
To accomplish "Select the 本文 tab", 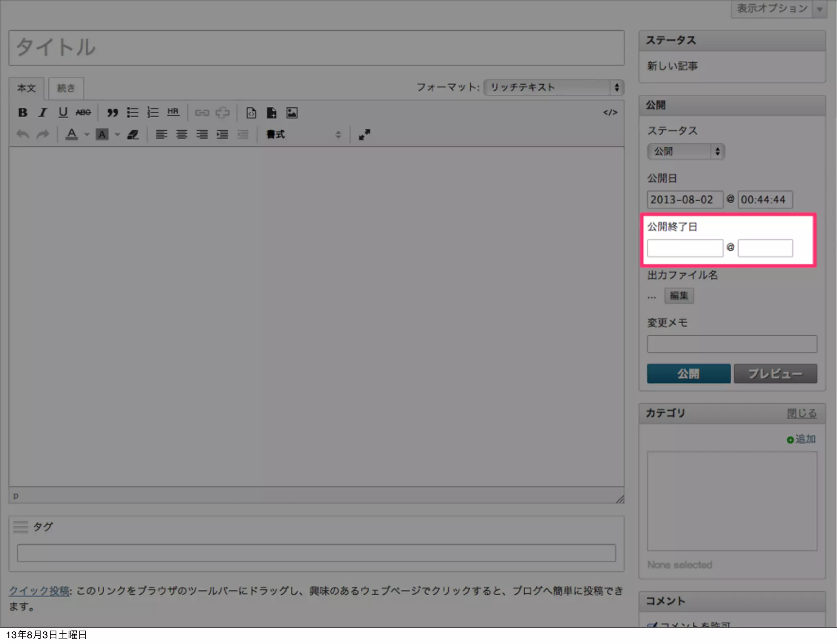I will coord(27,88).
